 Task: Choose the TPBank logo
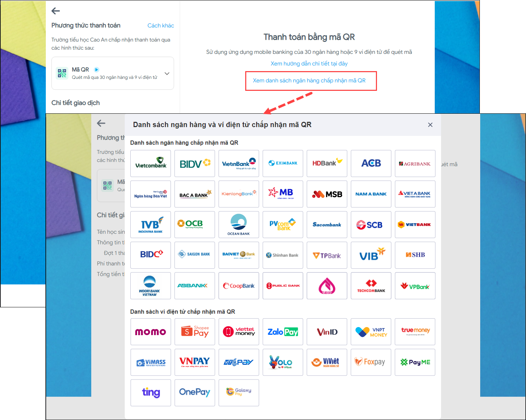[x=327, y=255]
